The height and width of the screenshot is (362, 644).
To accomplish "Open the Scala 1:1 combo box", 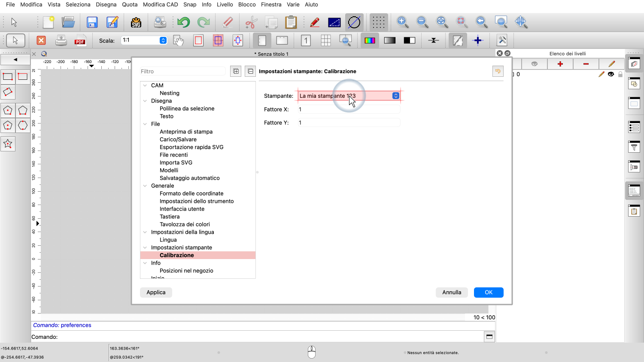I will coord(163,40).
